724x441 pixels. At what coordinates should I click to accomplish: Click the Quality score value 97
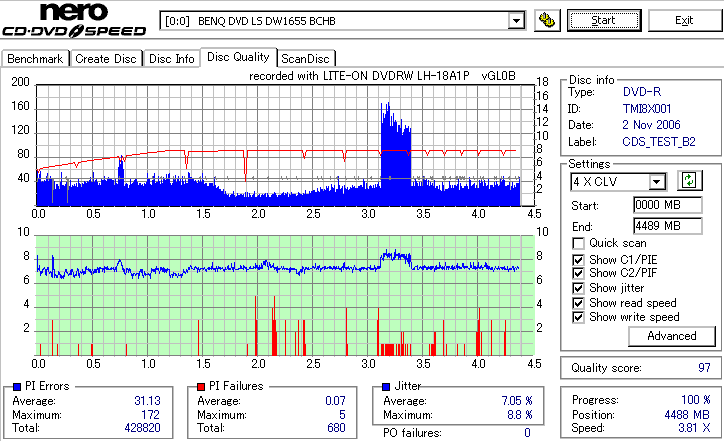pyautogui.click(x=704, y=368)
